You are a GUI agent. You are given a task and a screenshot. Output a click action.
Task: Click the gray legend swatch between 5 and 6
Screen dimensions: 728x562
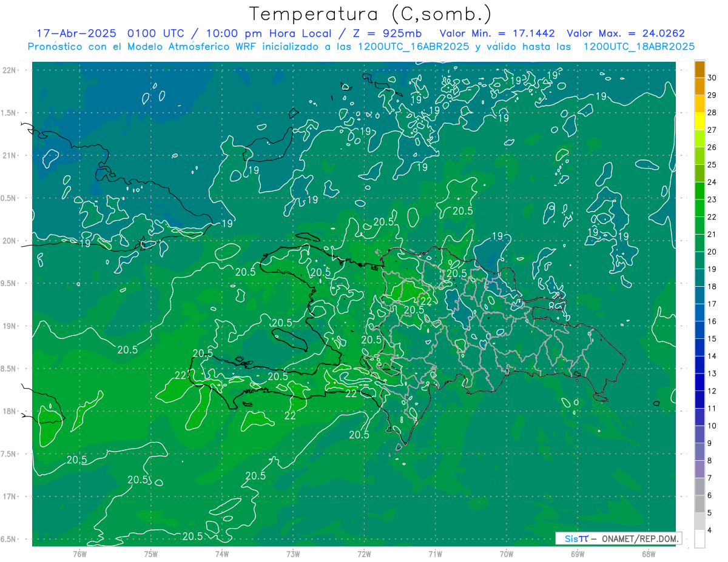699,504
